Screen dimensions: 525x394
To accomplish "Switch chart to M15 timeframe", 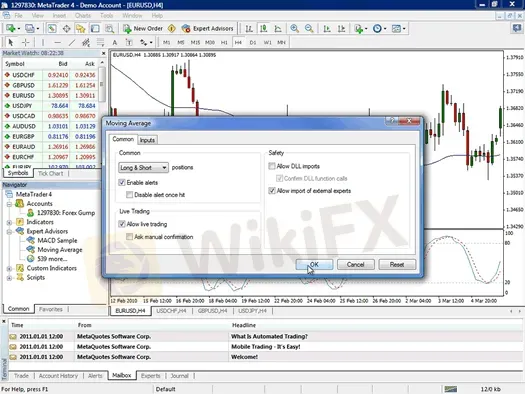I will pos(195,43).
